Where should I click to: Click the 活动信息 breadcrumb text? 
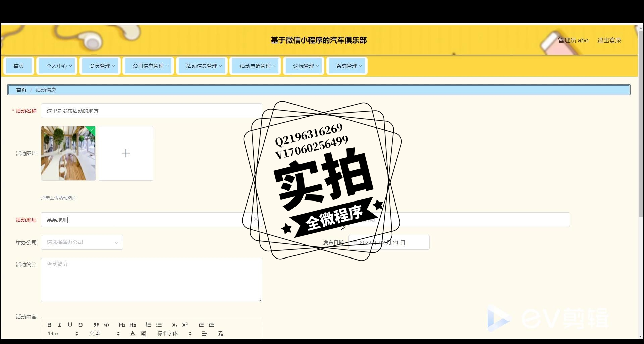click(46, 90)
